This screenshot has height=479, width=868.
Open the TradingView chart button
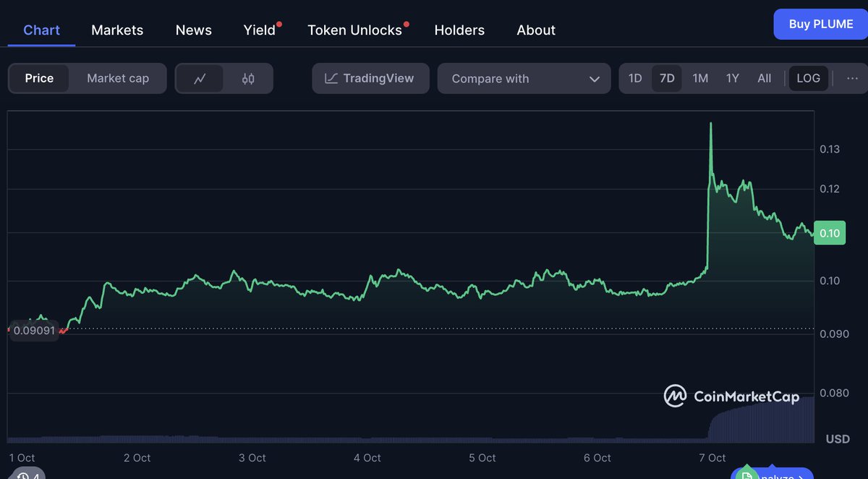tap(370, 78)
